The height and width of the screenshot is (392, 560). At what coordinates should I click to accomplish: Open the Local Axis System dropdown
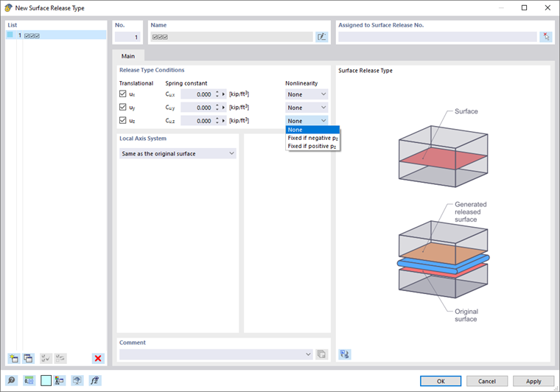(x=178, y=153)
